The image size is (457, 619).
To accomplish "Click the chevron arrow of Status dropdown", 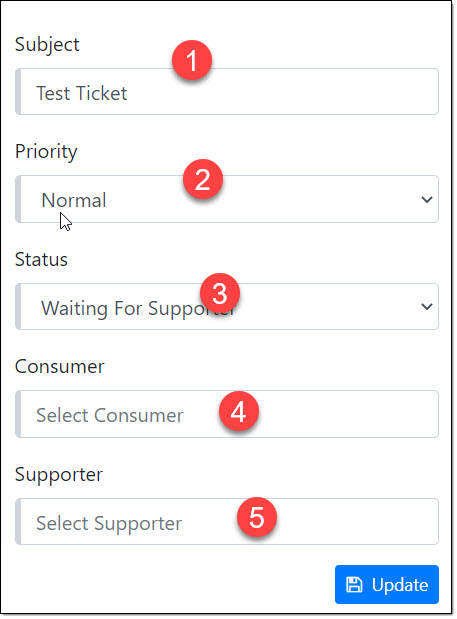I will coord(427,307).
